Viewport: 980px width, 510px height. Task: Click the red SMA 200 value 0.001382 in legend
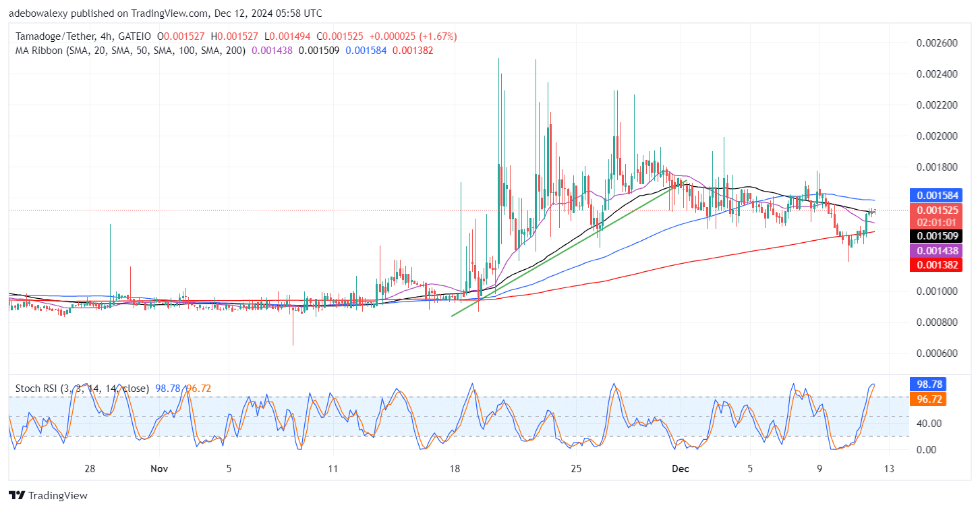click(x=413, y=50)
